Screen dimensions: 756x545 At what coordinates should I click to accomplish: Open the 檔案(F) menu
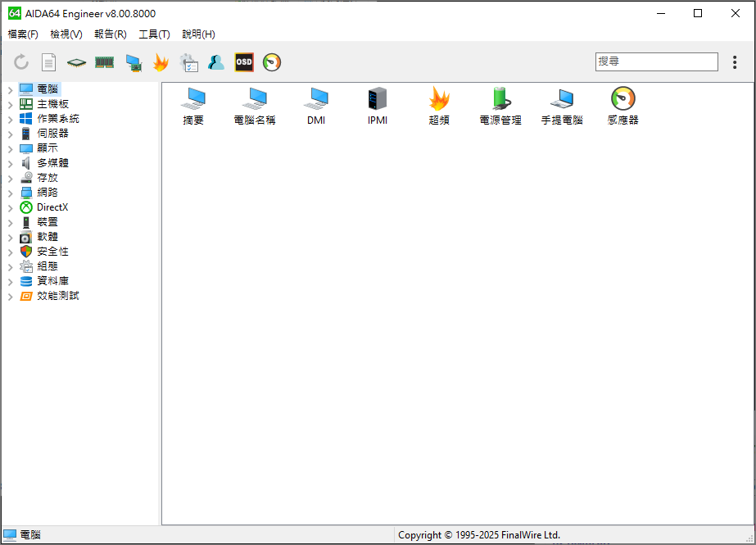(x=23, y=34)
